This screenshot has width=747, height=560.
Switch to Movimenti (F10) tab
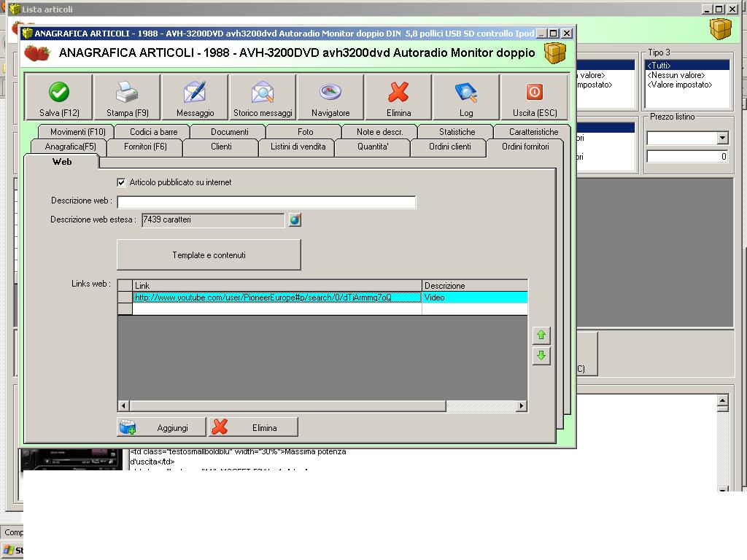pos(77,132)
